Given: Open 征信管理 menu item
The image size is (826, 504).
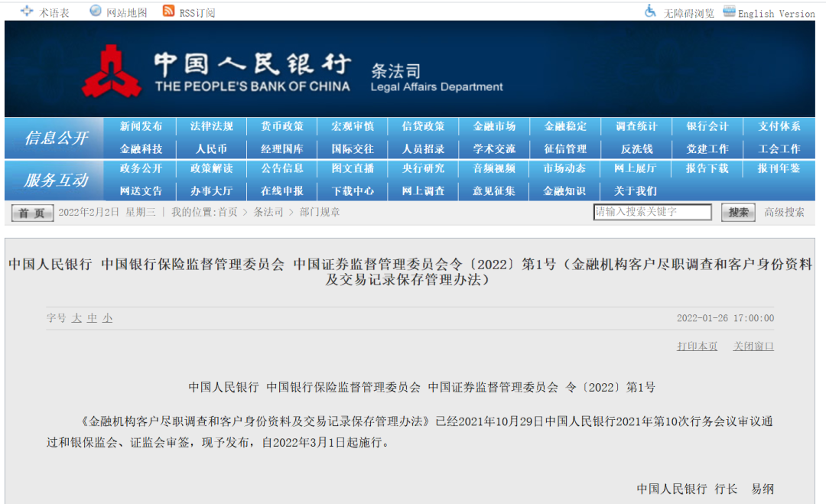Looking at the screenshot, I should [x=565, y=149].
